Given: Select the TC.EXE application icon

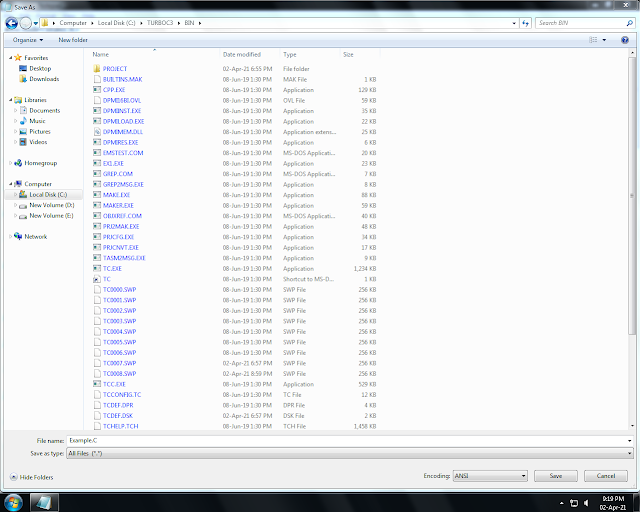Looking at the screenshot, I should point(97,269).
